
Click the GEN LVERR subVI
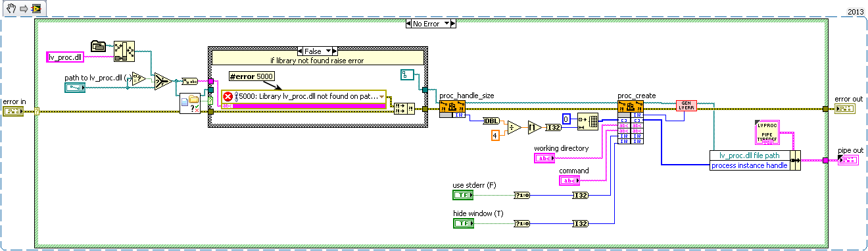coord(686,107)
